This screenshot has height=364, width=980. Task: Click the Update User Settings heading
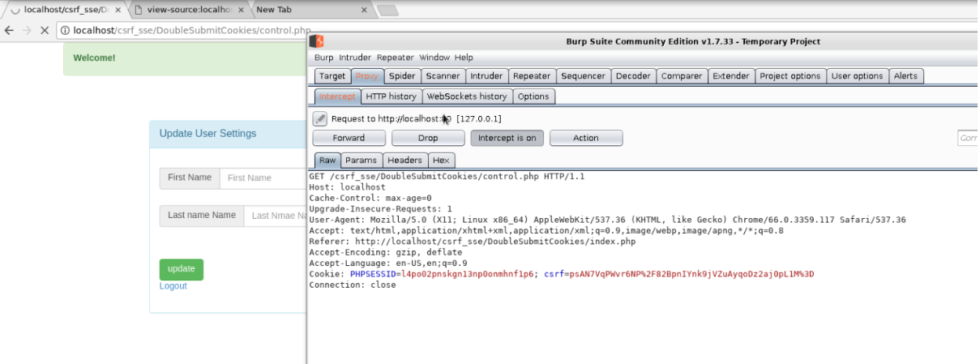click(x=208, y=134)
